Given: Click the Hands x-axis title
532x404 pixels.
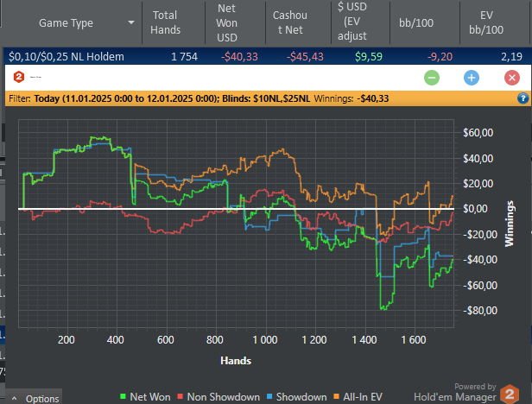Looking at the screenshot, I should [236, 360].
